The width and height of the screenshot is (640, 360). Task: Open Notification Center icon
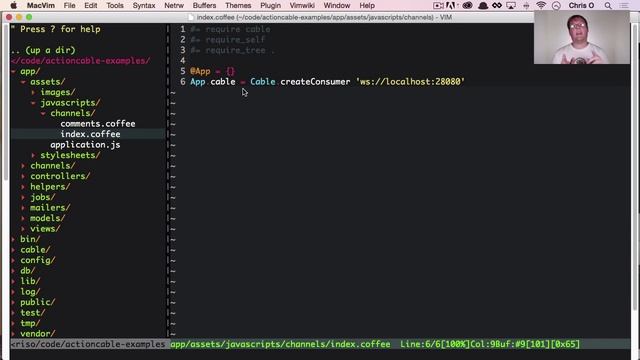point(624,5)
